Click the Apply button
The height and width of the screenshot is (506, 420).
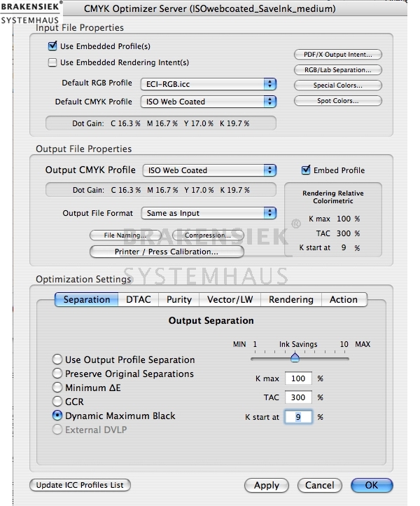point(267,486)
